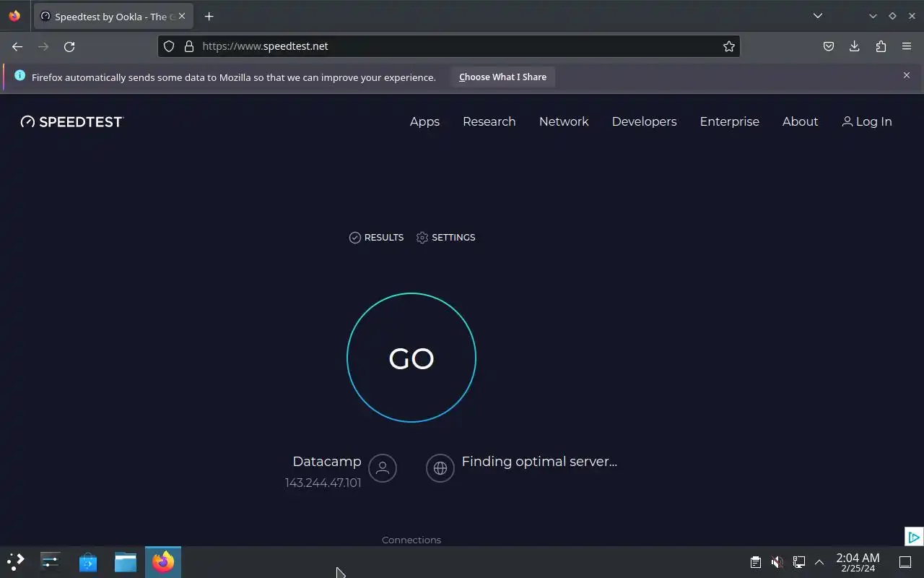924x578 pixels.
Task: Open the Pocket save icon
Action: pos(829,46)
